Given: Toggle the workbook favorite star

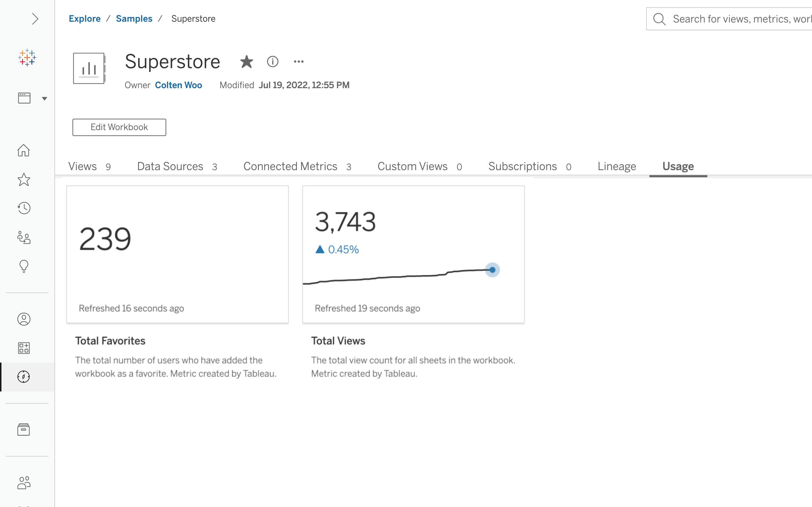Looking at the screenshot, I should (x=246, y=61).
